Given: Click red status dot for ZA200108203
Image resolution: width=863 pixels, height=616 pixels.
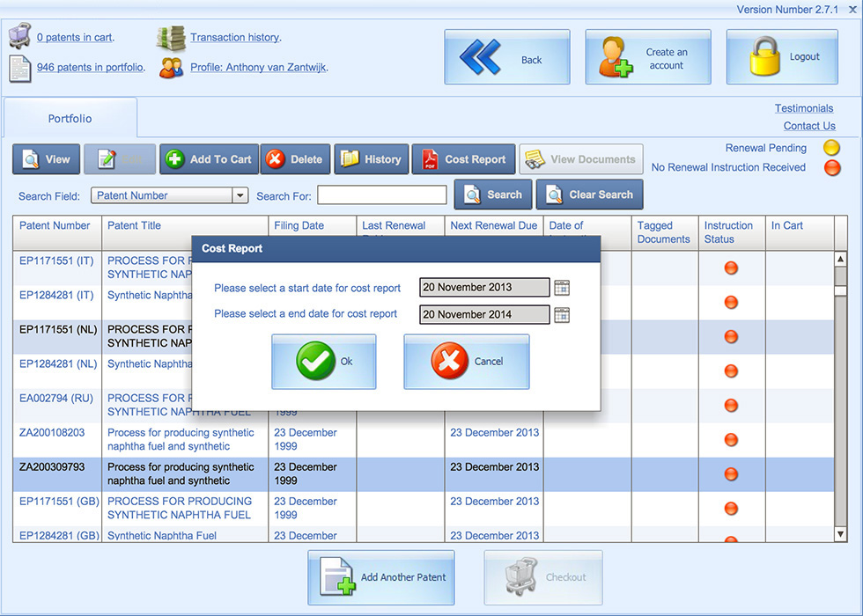Looking at the screenshot, I should coord(731,440).
